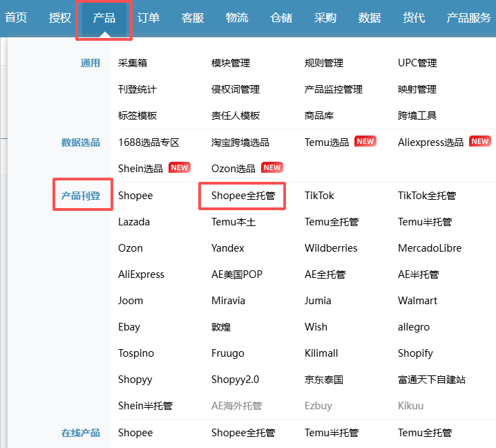Open Jumia listing entry

[x=318, y=301]
